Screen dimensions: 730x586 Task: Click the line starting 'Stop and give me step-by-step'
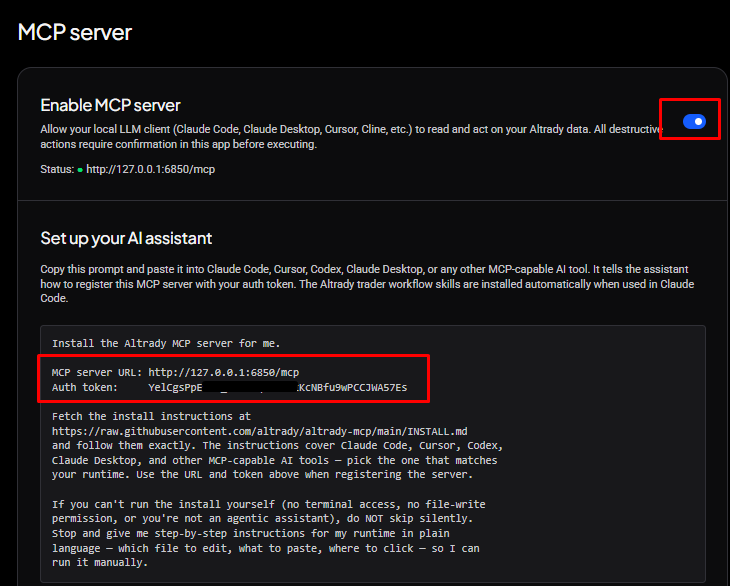250,533
